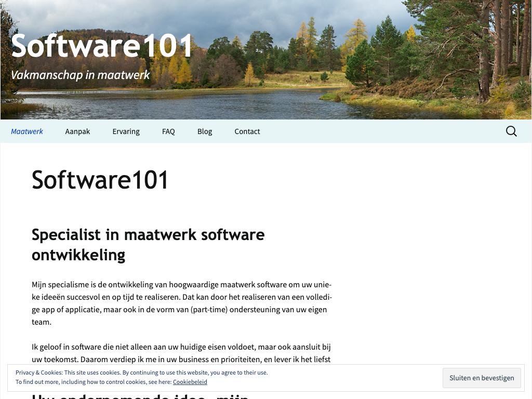Select the Maatwerk menu item
The height and width of the screenshot is (399, 532).
pyautogui.click(x=27, y=131)
